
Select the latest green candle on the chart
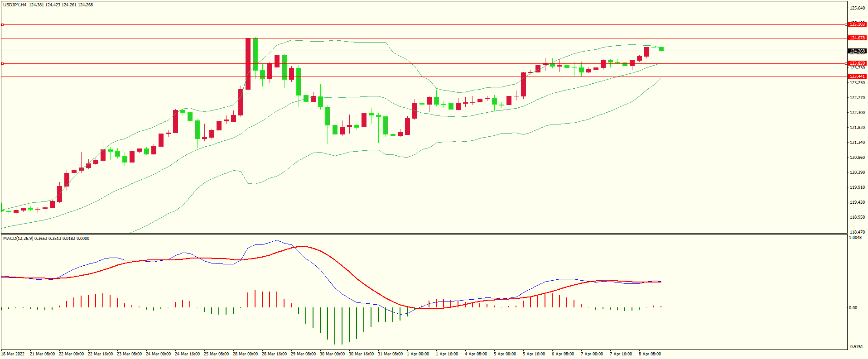pos(661,49)
